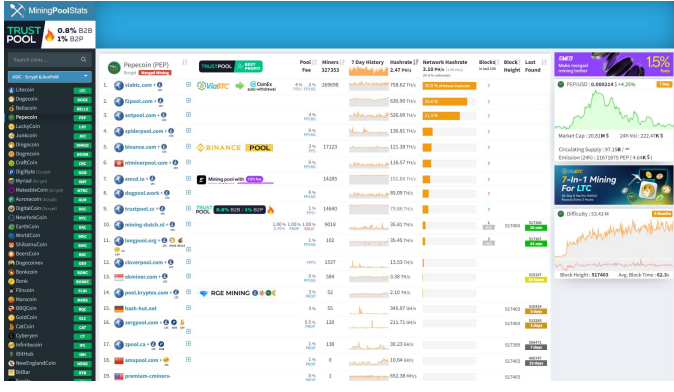Expand the plus box in antpool.com row
The width and height of the screenshot is (674, 392).
(x=188, y=115)
